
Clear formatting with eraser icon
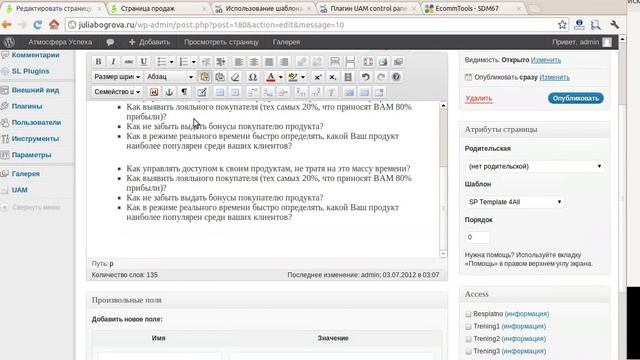[235, 77]
